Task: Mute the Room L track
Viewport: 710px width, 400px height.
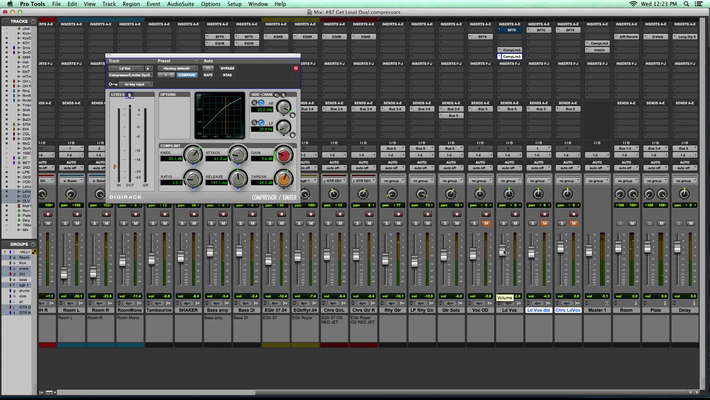Action: click(77, 223)
